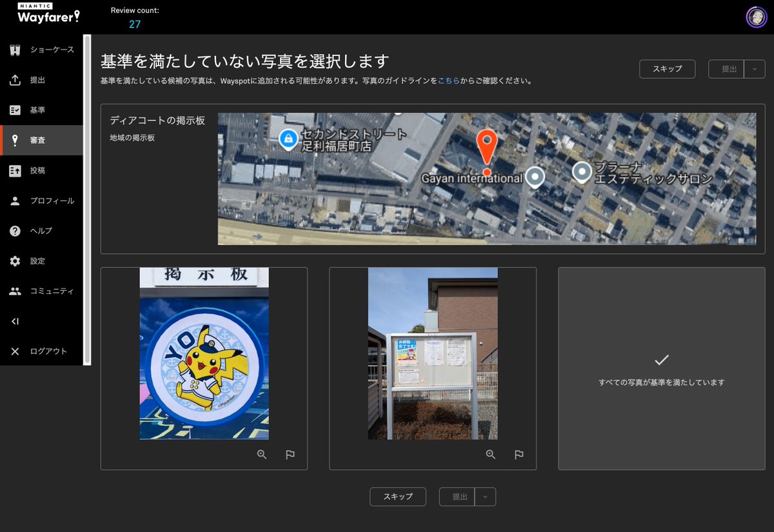Screen dimensions: 774x532
Task: Expand the bottom 提出 dropdown arrow
Action: pyautogui.click(x=486, y=497)
